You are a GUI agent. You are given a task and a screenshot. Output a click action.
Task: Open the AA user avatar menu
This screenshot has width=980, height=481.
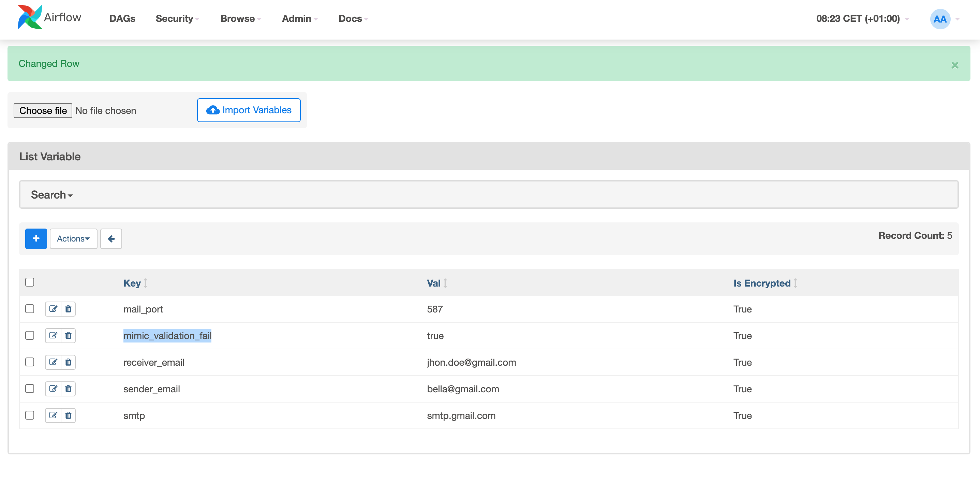tap(940, 19)
